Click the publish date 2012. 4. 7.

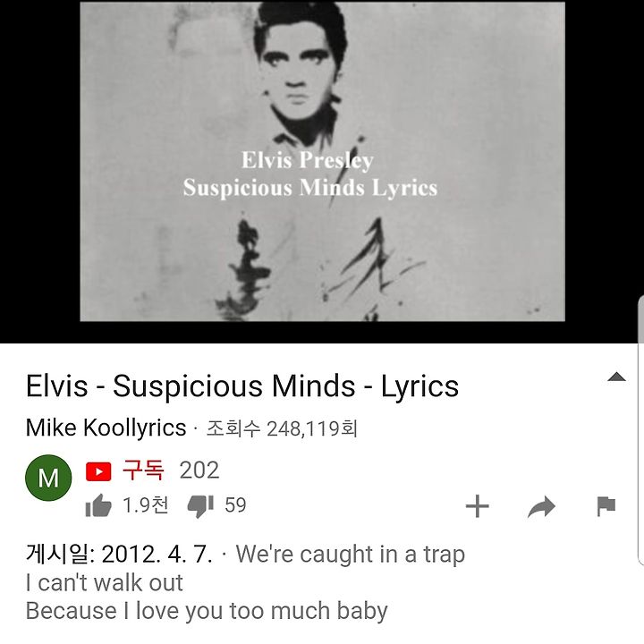157,554
